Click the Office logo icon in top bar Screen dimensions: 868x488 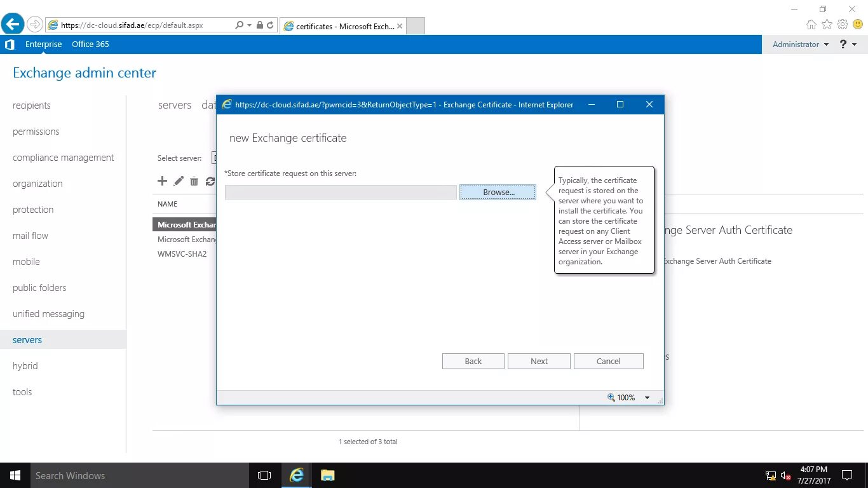10,44
